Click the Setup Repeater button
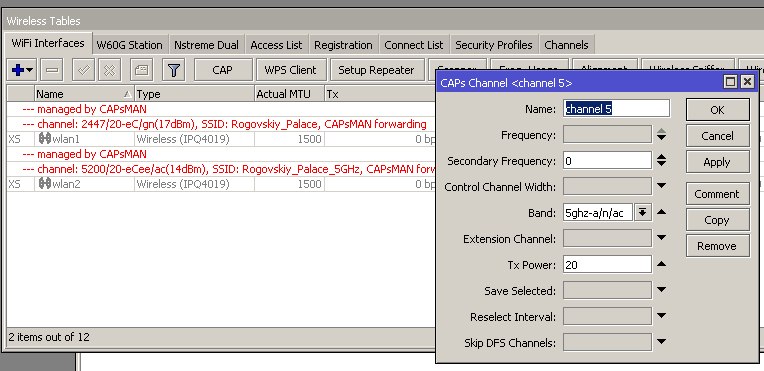Viewport: 764px width, 371px height. tap(376, 70)
